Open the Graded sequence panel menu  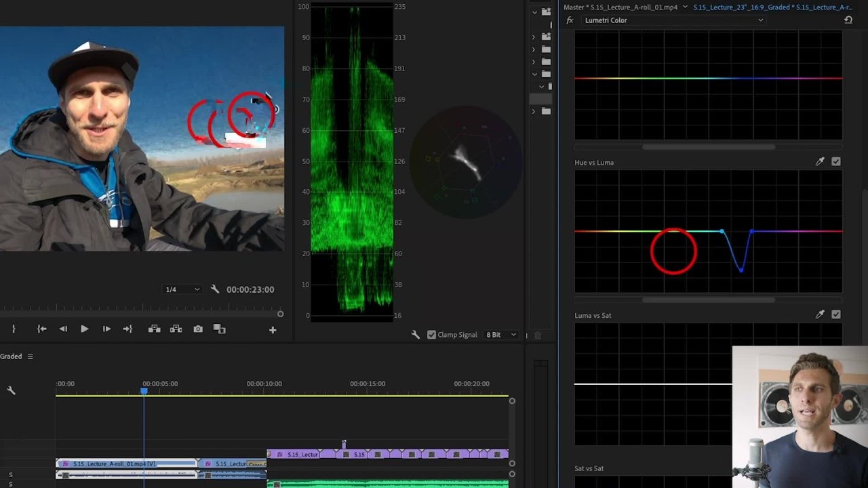click(x=30, y=357)
